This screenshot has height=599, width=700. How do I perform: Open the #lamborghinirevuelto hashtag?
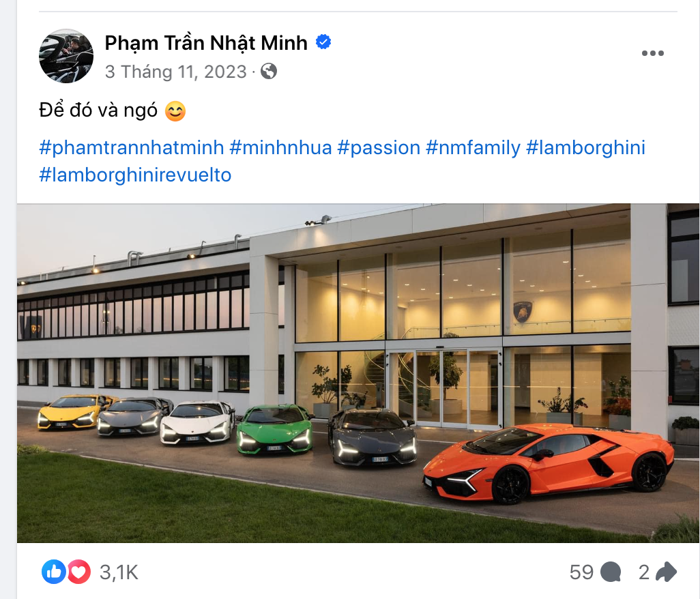135,175
